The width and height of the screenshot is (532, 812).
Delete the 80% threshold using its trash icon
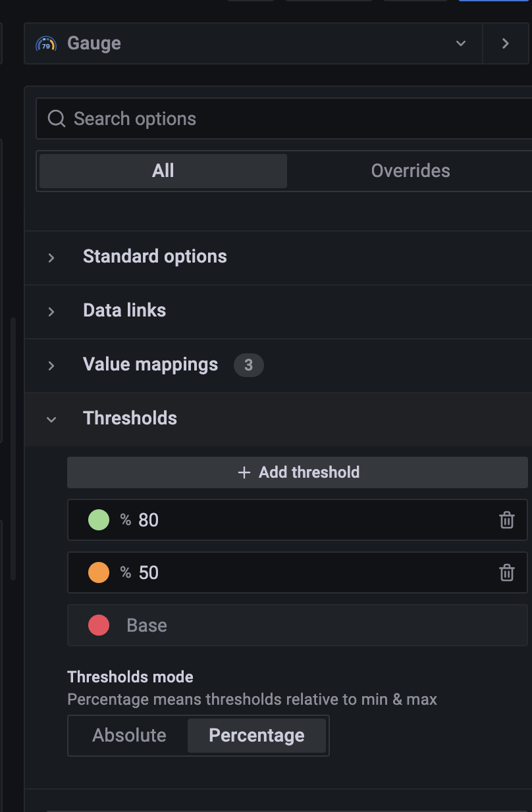(506, 520)
